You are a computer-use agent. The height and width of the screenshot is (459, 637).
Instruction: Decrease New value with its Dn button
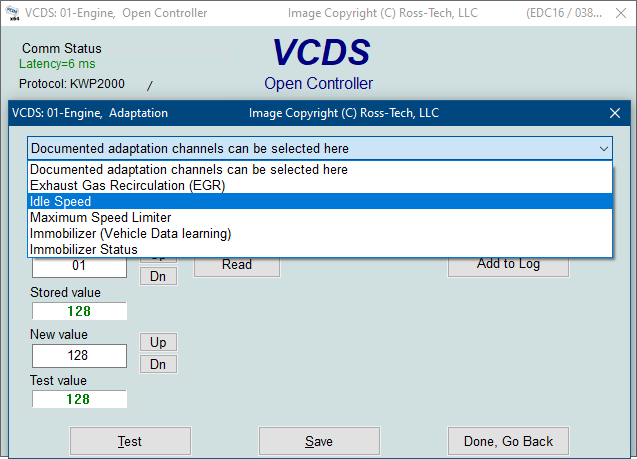(x=158, y=364)
